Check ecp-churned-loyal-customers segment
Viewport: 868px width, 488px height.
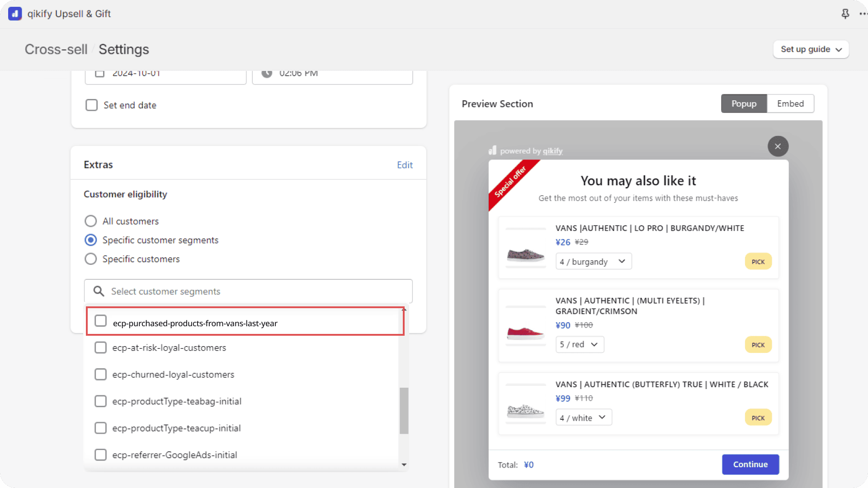100,375
